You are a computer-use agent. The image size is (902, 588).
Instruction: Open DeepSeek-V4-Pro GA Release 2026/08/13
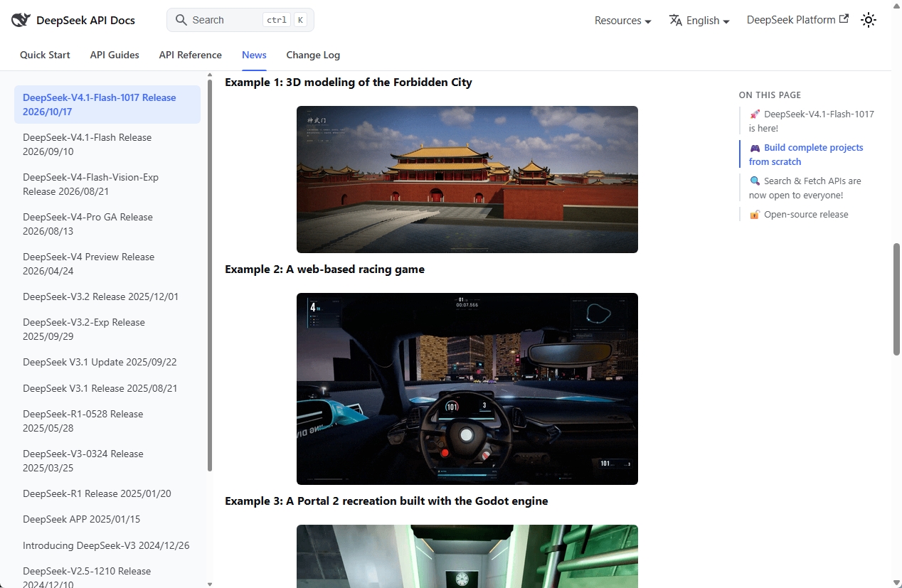[x=107, y=224]
